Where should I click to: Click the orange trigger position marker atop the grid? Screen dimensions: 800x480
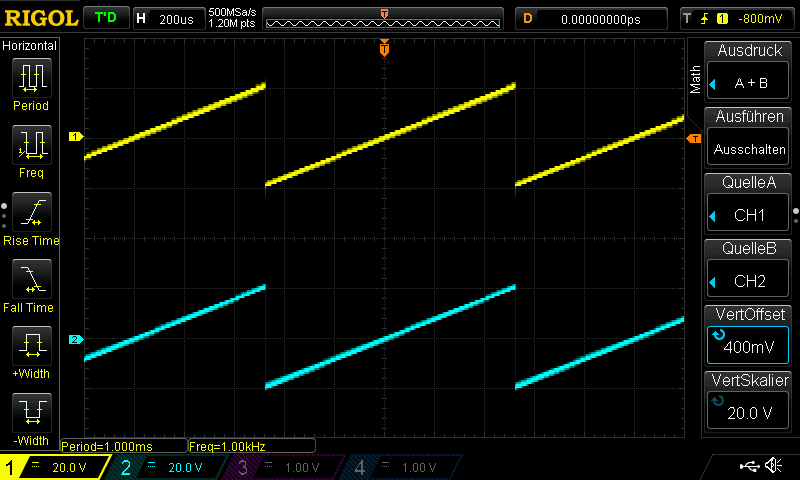point(384,48)
